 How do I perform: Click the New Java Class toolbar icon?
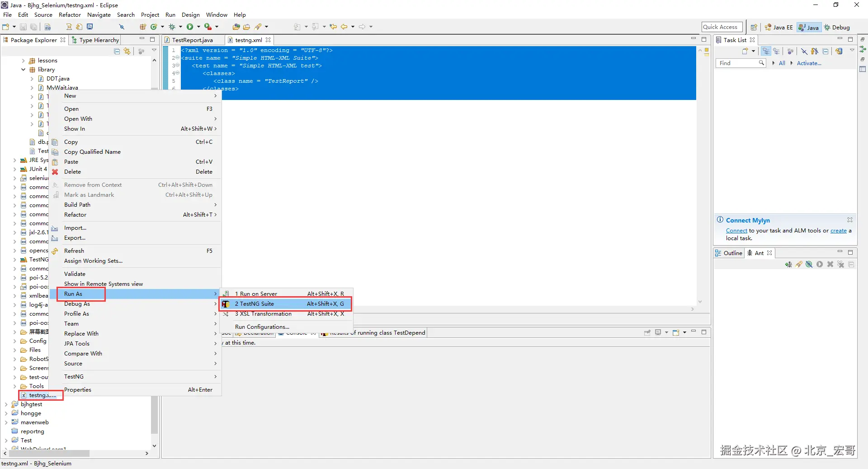154,27
